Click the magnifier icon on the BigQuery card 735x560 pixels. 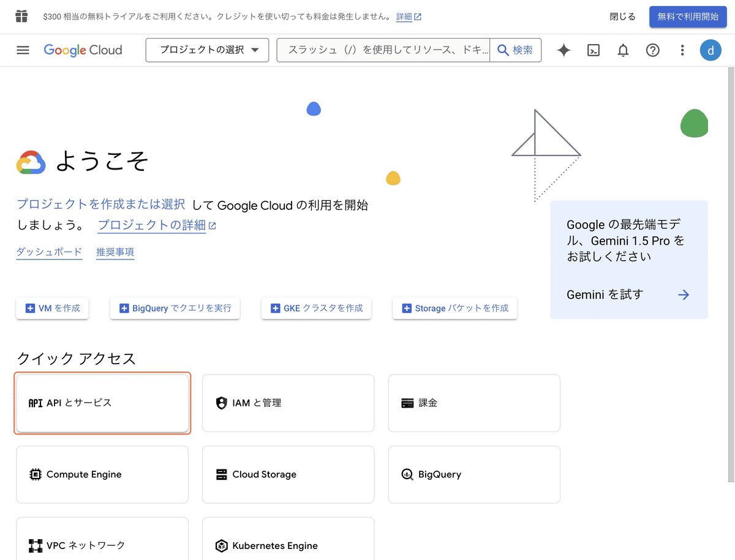(x=407, y=474)
